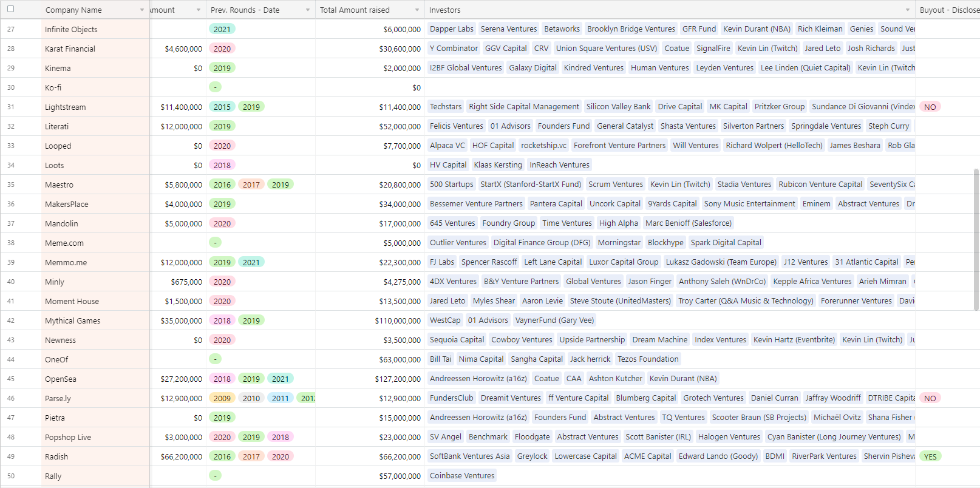Screen dimensions: 980x488
Task: Click row number 40
Action: pos(11,282)
